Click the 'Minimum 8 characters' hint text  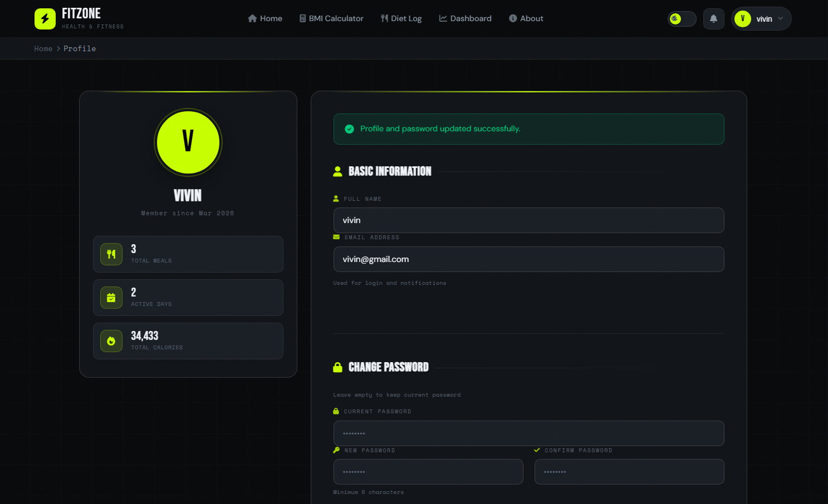369,492
